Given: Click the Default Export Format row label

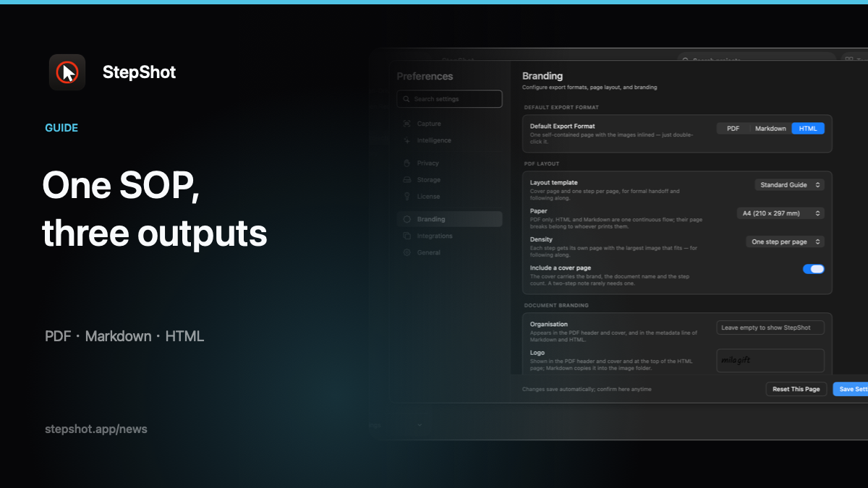Looking at the screenshot, I should (563, 127).
